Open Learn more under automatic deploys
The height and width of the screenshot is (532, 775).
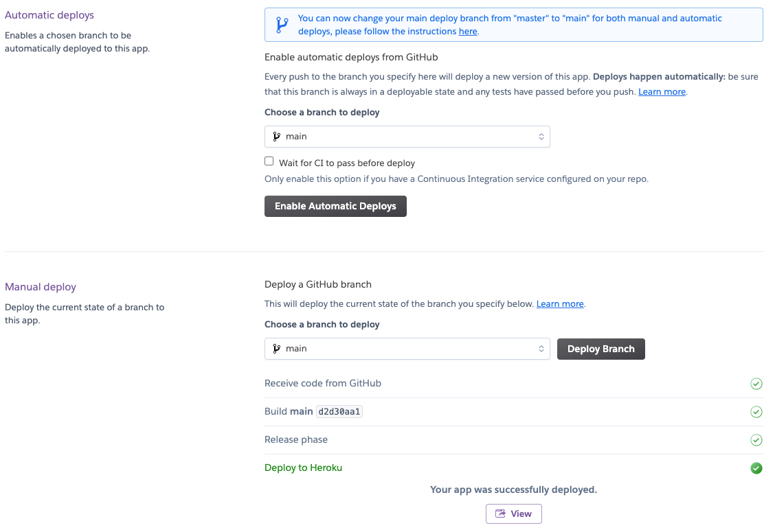click(661, 91)
